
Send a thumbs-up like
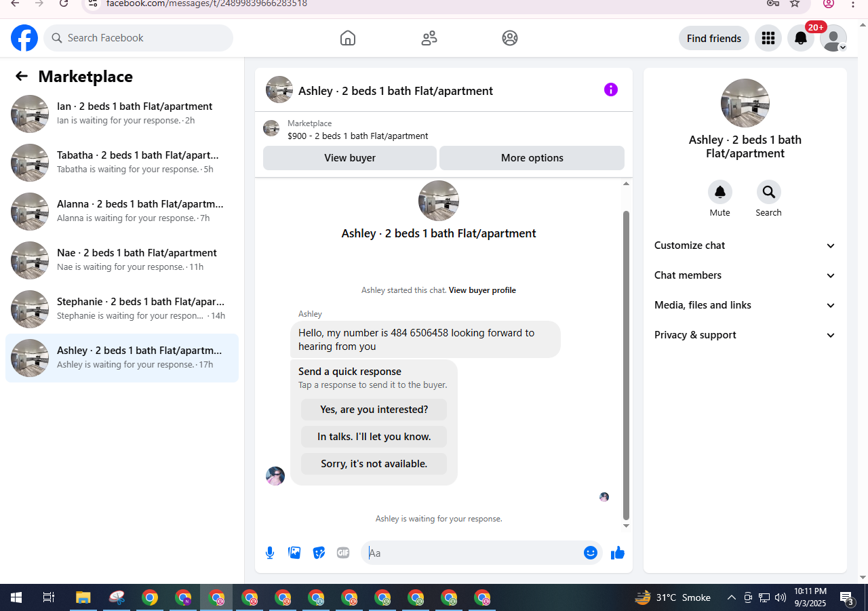pos(617,553)
